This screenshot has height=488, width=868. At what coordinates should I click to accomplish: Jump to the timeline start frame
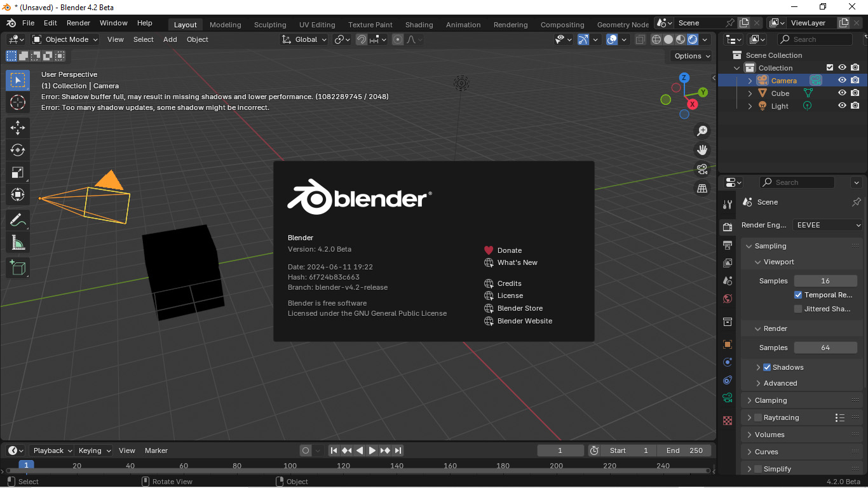click(x=334, y=451)
